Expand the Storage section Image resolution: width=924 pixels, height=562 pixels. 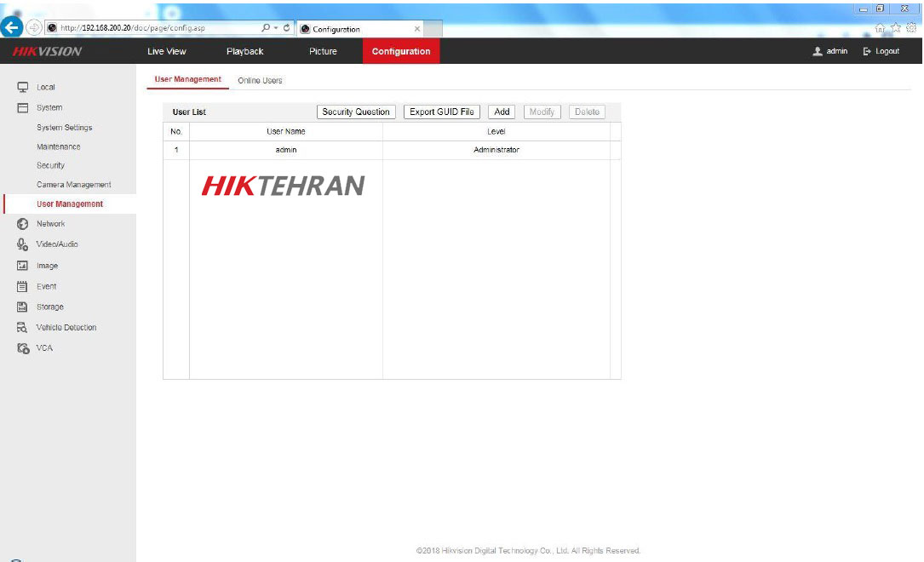click(49, 307)
